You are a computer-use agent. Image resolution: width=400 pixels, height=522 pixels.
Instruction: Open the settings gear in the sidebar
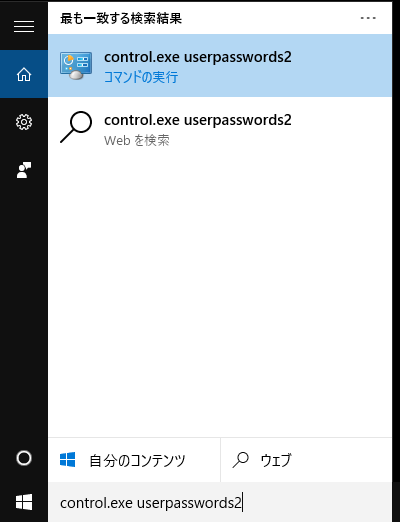[24, 122]
